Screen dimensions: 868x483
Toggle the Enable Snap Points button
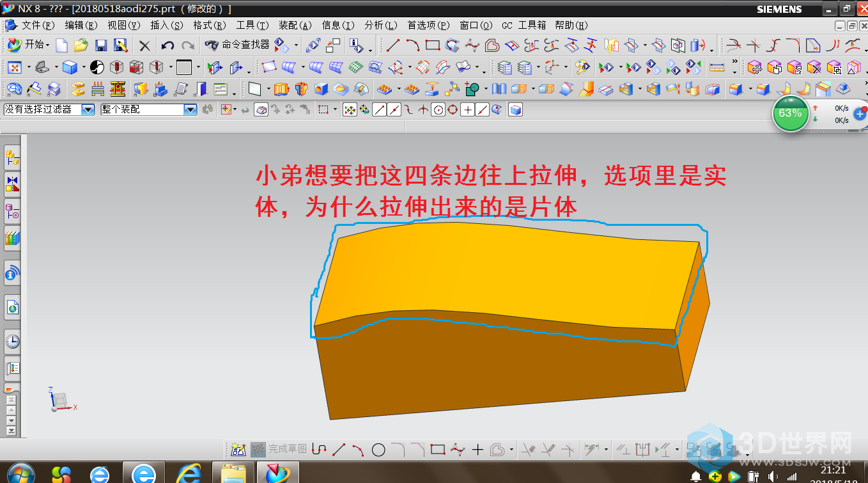pos(350,110)
